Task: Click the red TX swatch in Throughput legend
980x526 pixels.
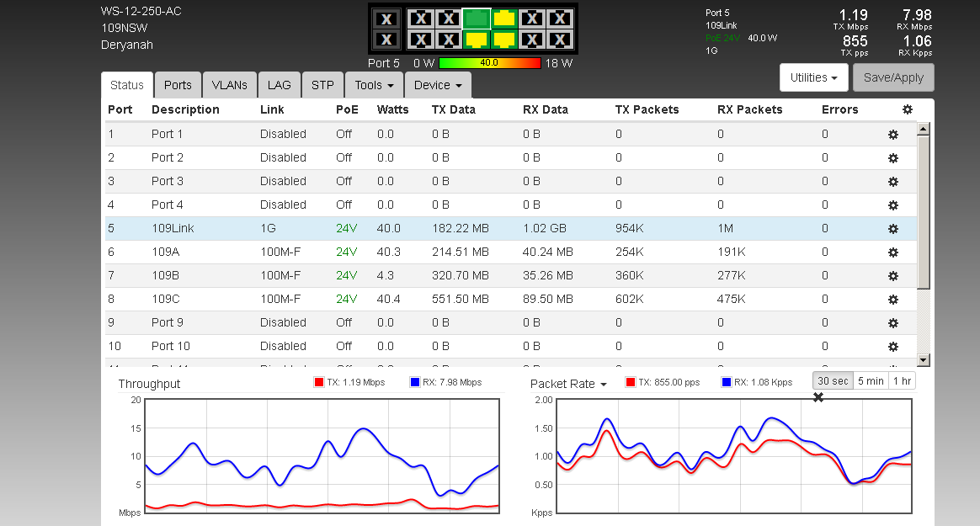Action: [319, 382]
